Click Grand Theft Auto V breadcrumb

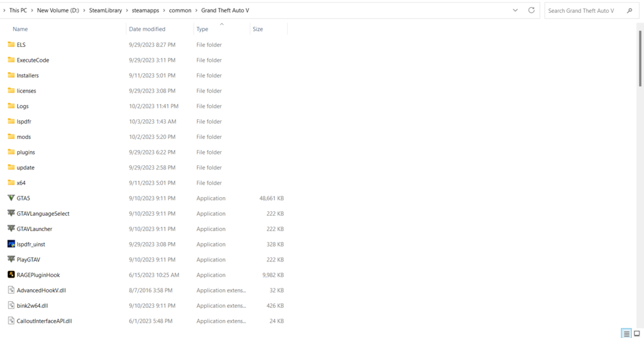(x=225, y=10)
